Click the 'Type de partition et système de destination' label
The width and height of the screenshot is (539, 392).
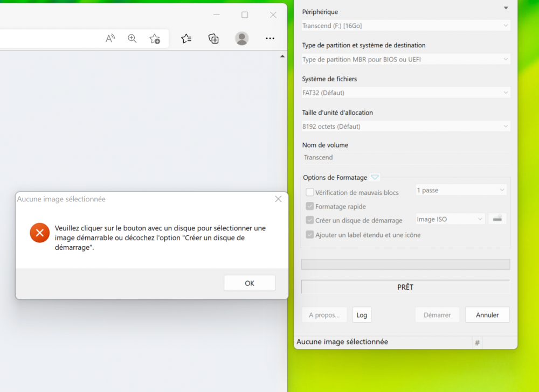[364, 45]
